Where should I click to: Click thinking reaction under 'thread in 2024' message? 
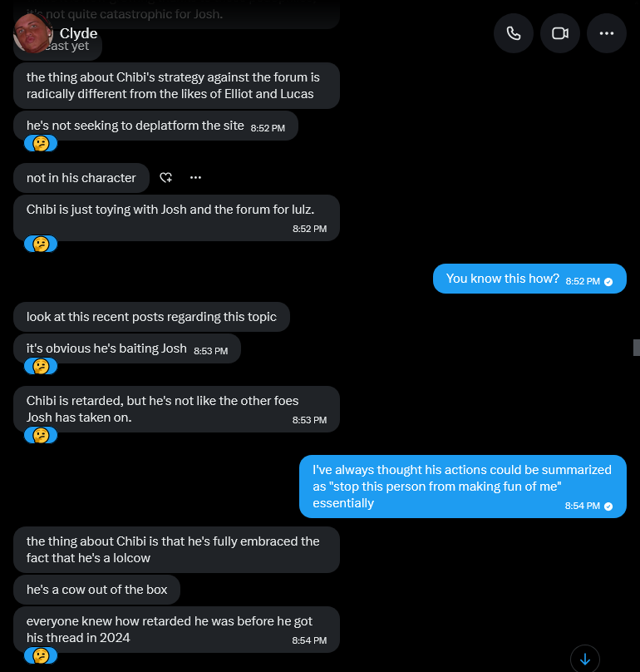click(41, 655)
